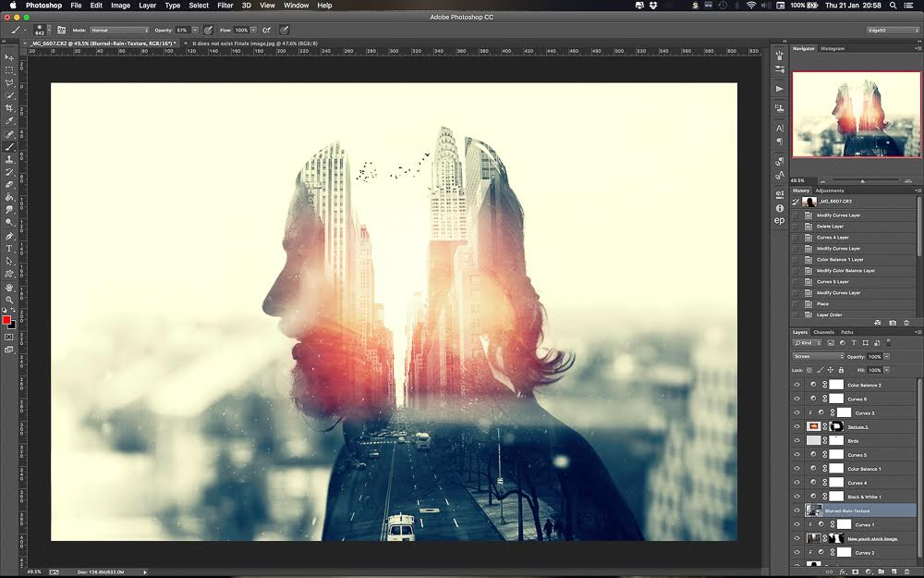Choose the Type tool
The image size is (924, 578).
10,248
